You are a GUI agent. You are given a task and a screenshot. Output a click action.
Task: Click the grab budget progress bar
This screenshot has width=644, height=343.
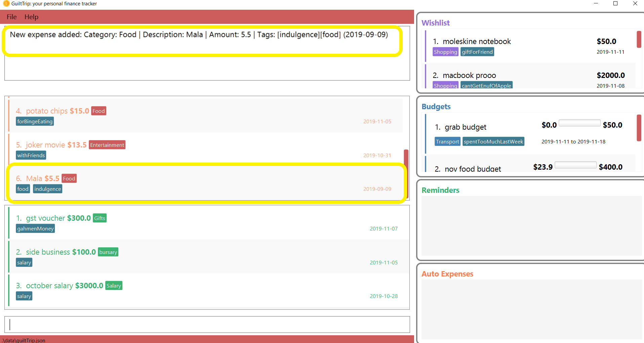pos(579,123)
